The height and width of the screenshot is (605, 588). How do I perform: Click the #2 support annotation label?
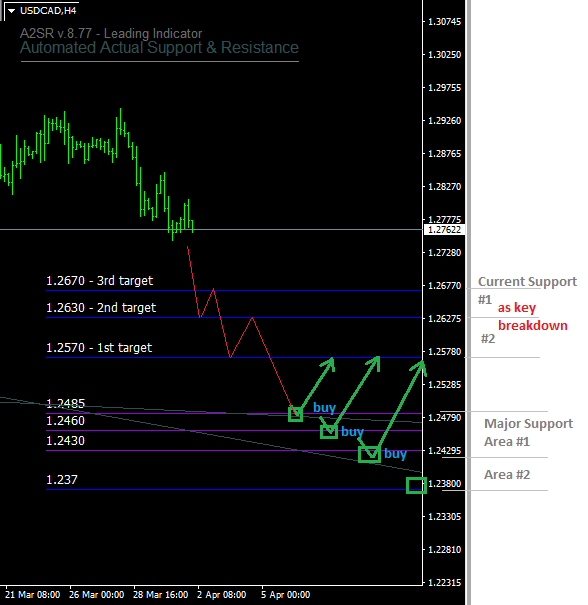point(488,339)
